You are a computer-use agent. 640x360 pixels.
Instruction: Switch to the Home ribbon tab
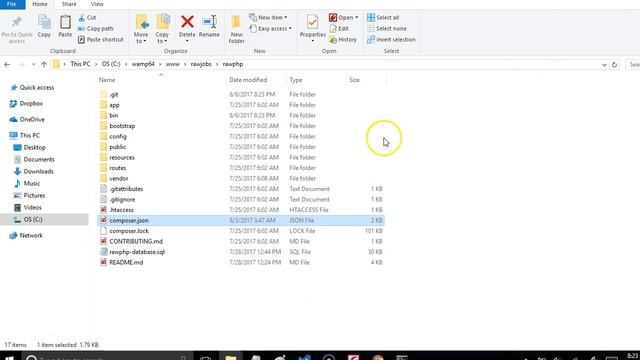click(40, 4)
